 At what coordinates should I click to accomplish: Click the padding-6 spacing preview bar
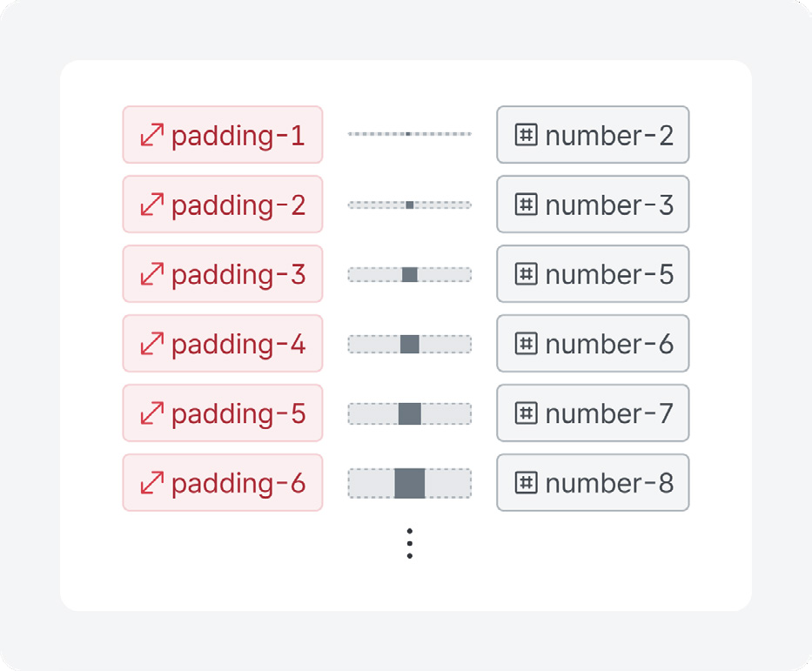[x=410, y=483]
